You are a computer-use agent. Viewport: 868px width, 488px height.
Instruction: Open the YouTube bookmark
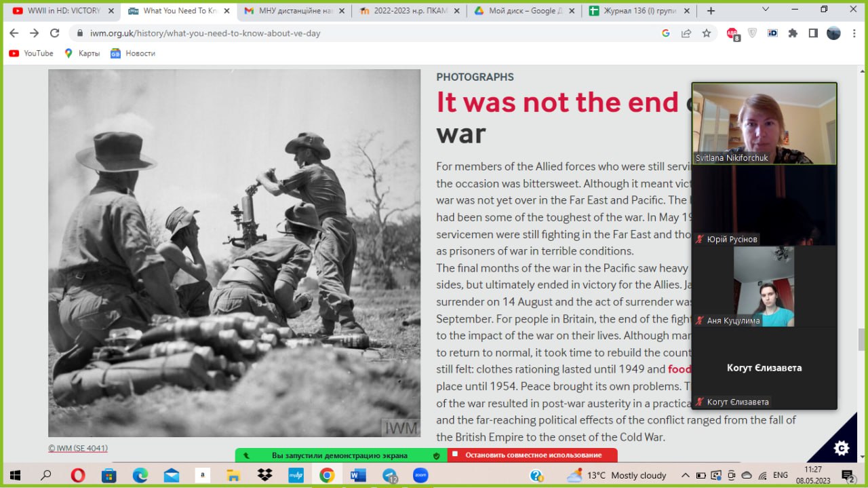tap(31, 54)
